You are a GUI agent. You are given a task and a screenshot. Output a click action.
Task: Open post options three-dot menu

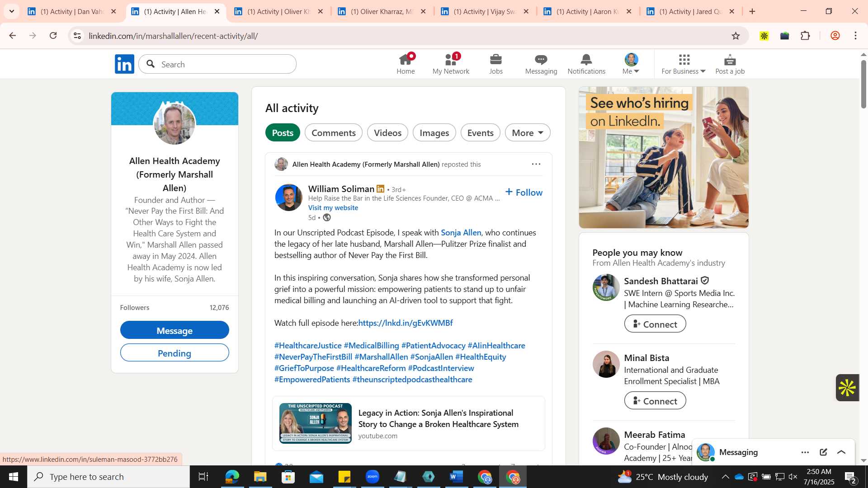point(536,164)
